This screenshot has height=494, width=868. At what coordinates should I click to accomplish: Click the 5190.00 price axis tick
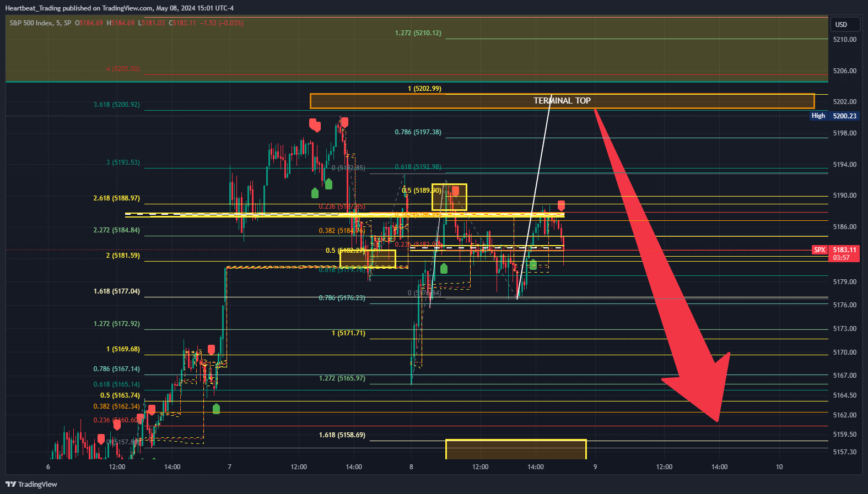click(x=844, y=196)
